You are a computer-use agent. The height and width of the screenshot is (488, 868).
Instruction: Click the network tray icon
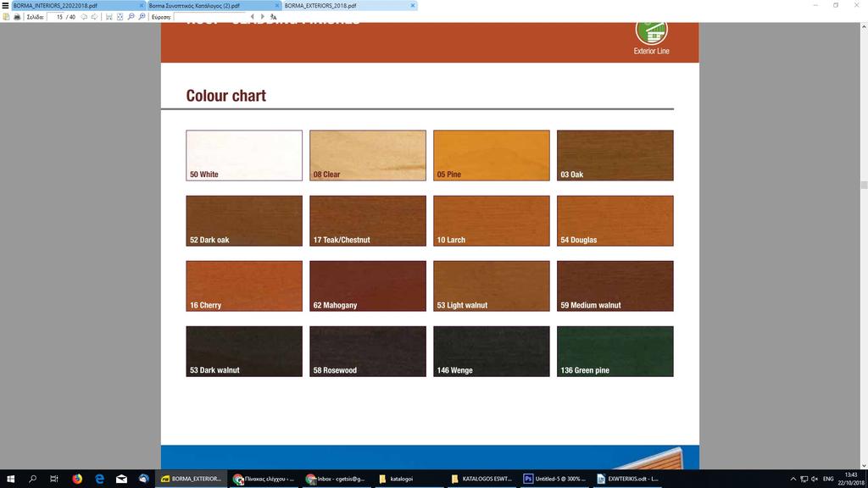(804, 480)
